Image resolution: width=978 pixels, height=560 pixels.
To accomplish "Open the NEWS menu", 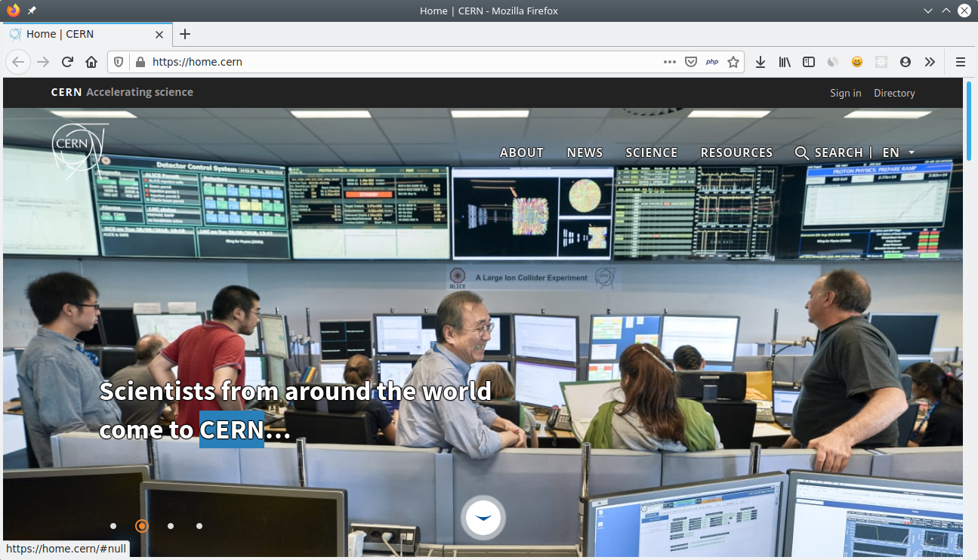I will coord(585,152).
